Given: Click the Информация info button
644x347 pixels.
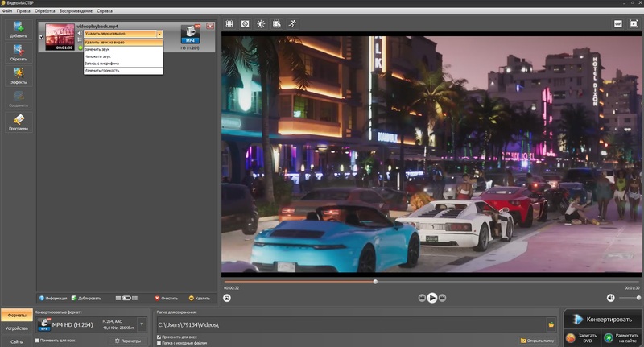Looking at the screenshot, I should (x=53, y=298).
